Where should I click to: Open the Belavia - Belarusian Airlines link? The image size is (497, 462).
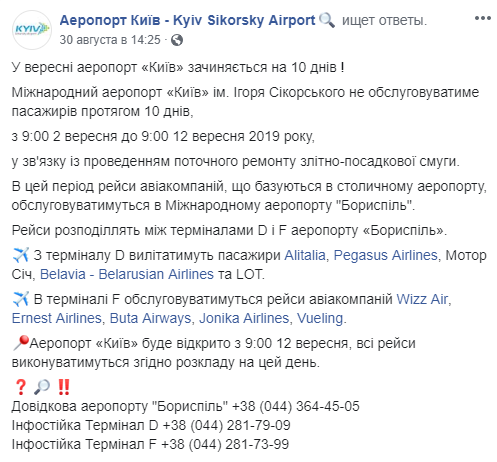point(127,274)
